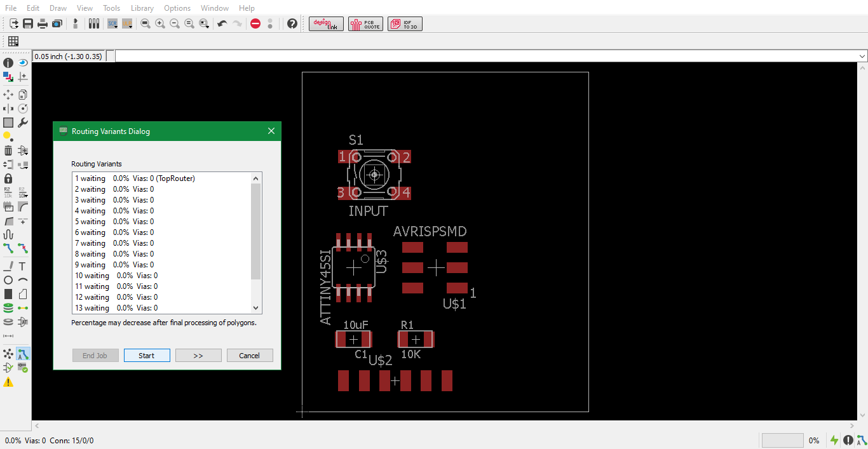Open the Errors warning triangle

[8, 382]
